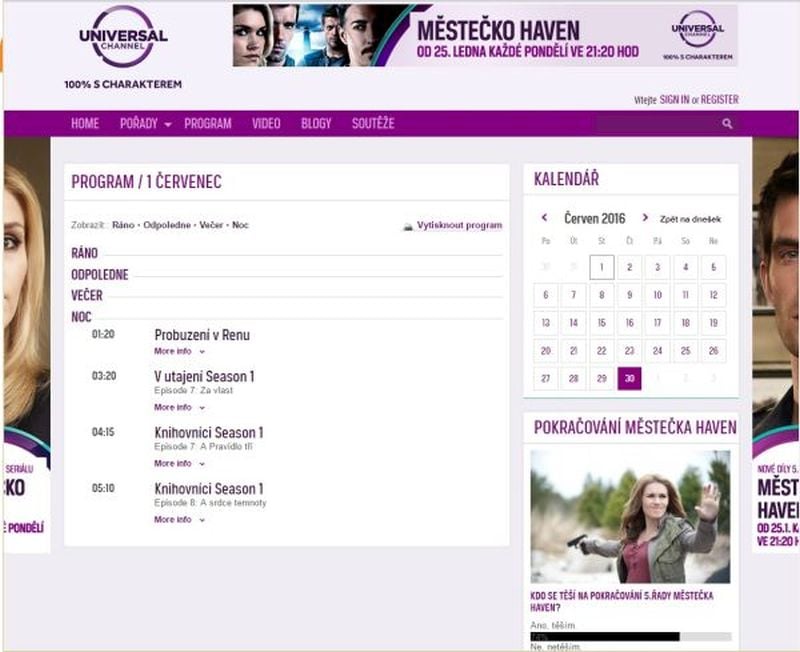Open the Haven woman with gun thumbnail
This screenshot has height=652, width=800.
point(630,517)
